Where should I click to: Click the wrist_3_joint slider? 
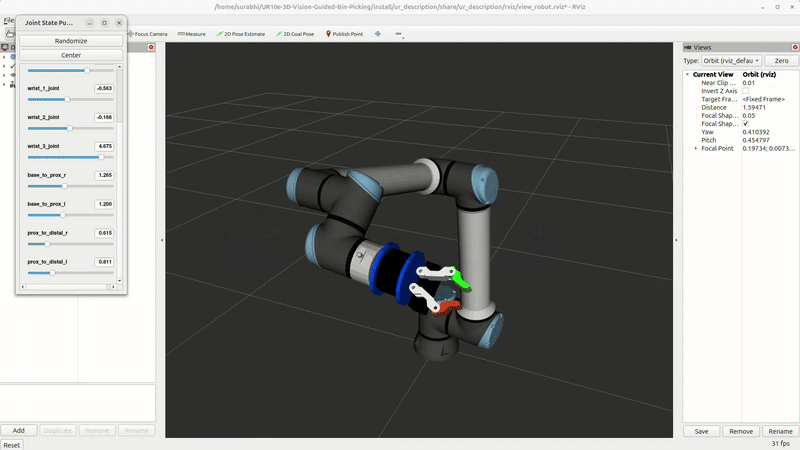(x=70, y=157)
